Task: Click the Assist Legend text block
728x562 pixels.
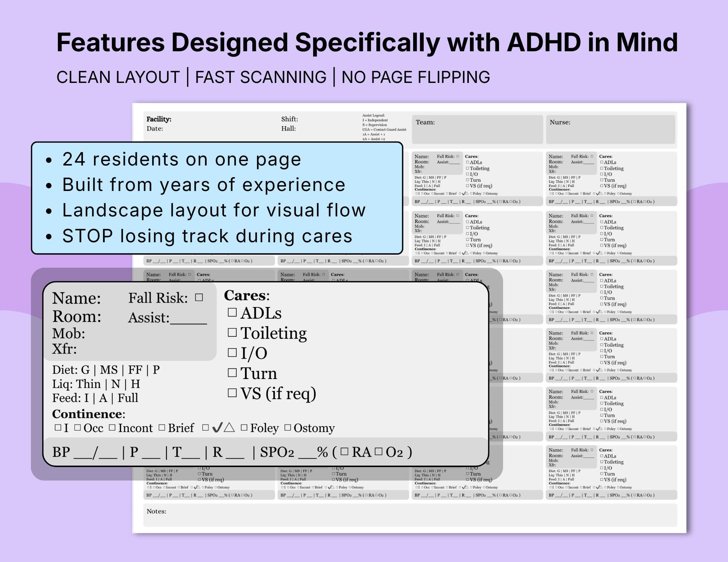Action: coord(384,127)
